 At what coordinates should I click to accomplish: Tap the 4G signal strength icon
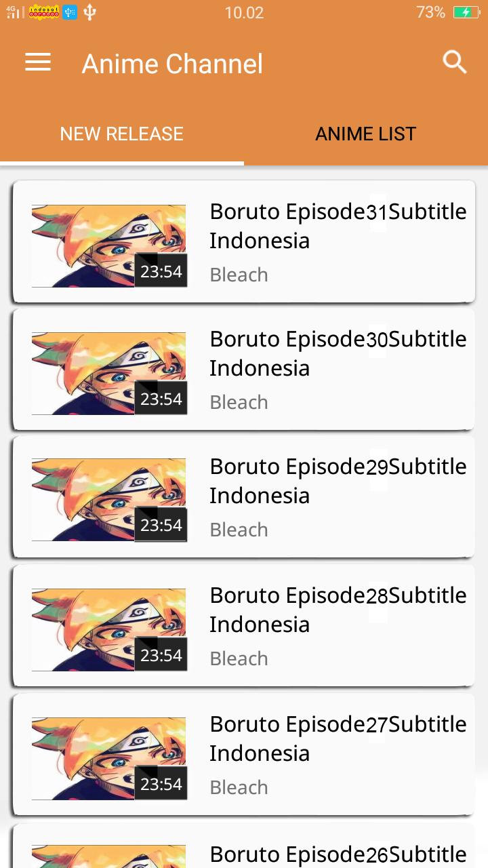14,12
